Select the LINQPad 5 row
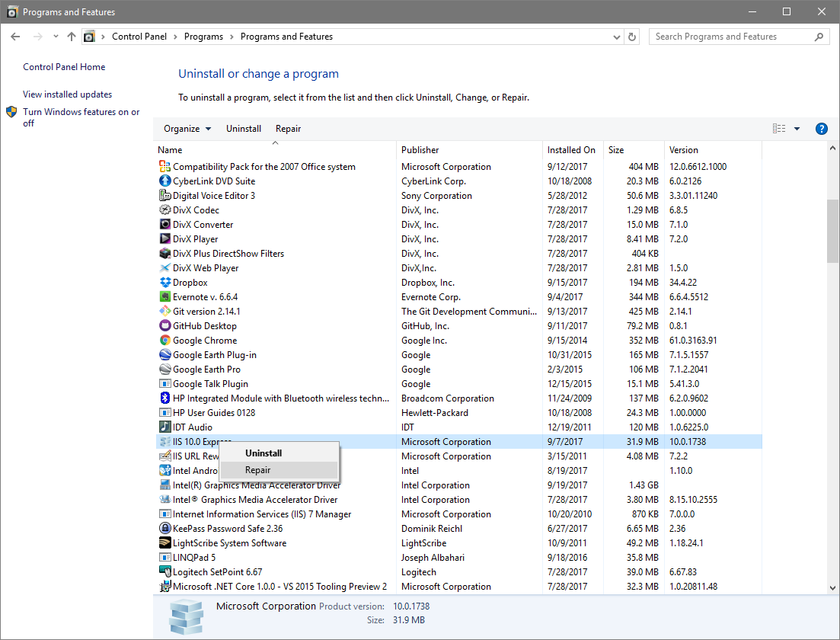The width and height of the screenshot is (840, 640). pyautogui.click(x=459, y=558)
